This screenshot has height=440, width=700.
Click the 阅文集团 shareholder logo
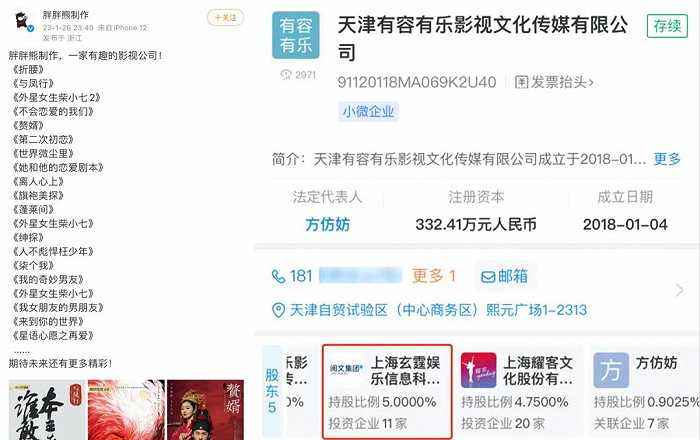(x=346, y=369)
